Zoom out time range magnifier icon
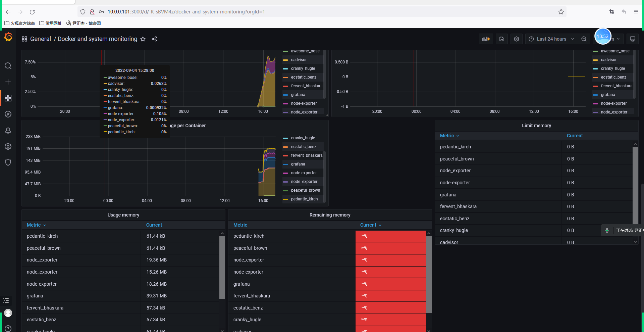This screenshot has width=644, height=332. coord(584,39)
